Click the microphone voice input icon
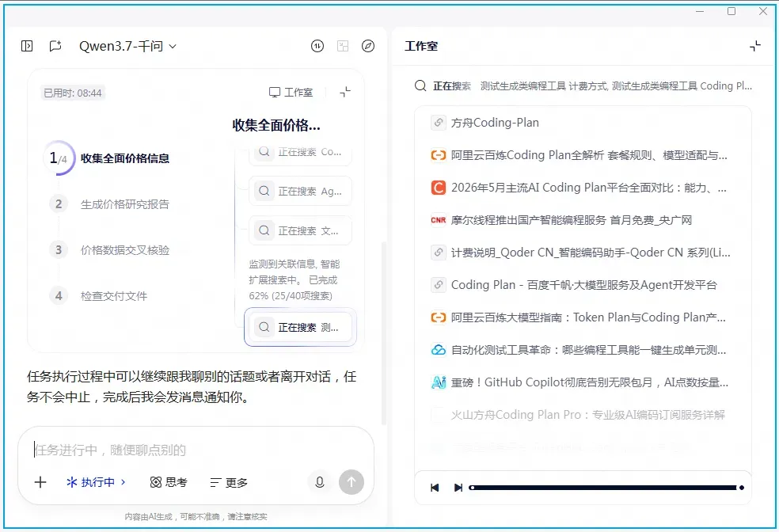 (320, 482)
